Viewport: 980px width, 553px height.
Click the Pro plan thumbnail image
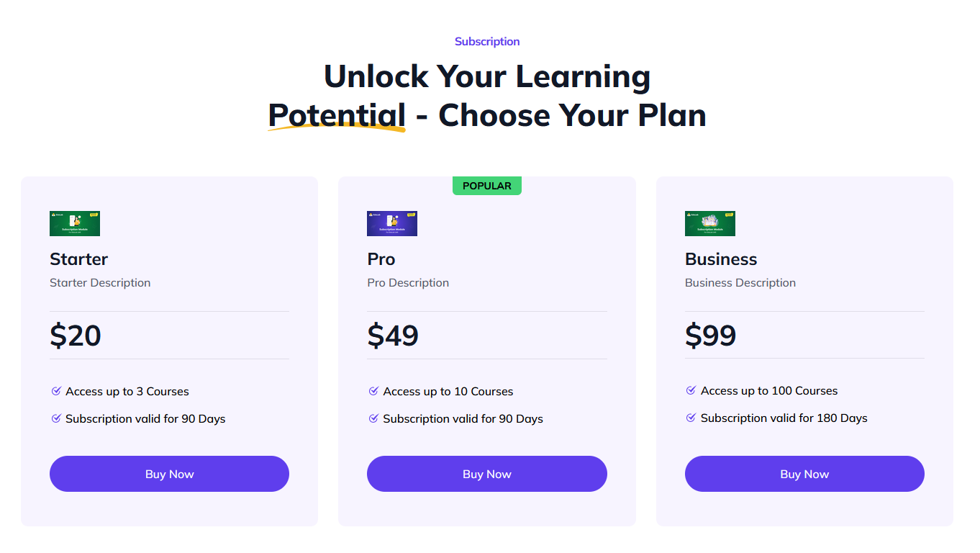[x=392, y=223]
